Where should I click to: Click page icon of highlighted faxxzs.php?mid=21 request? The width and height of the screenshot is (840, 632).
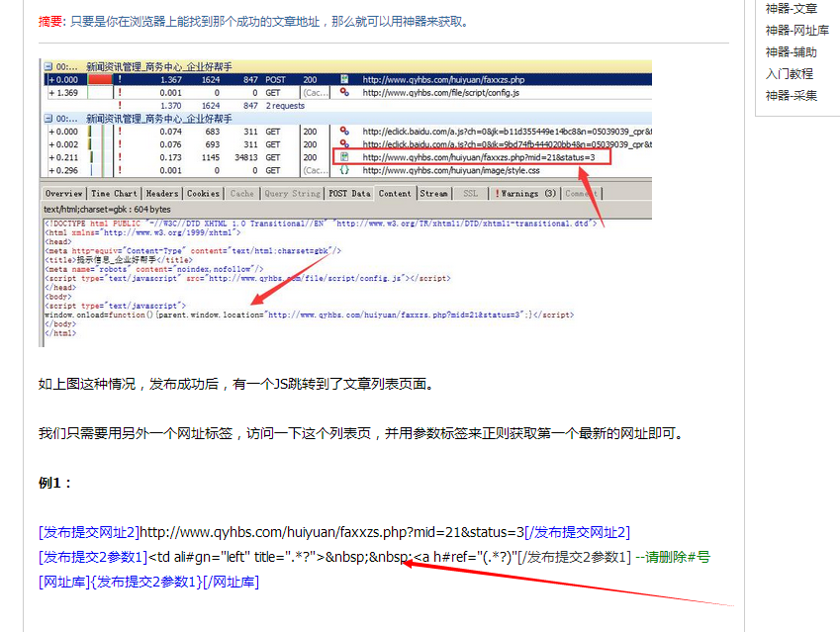[344, 157]
